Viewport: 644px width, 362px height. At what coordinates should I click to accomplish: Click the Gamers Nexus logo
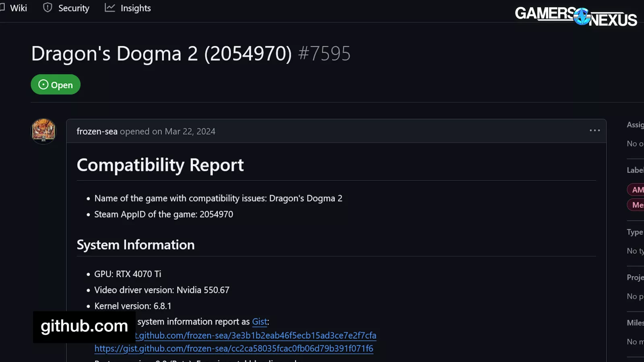[576, 16]
